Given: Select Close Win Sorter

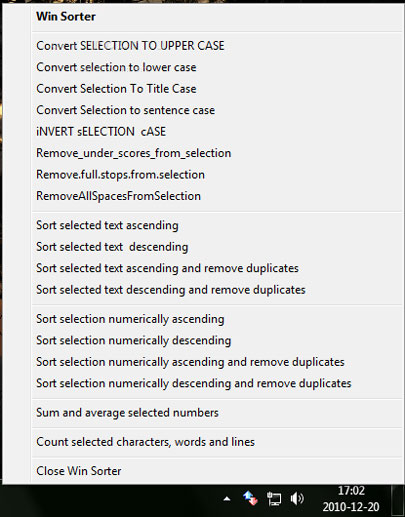Looking at the screenshot, I should [x=217, y=471].
